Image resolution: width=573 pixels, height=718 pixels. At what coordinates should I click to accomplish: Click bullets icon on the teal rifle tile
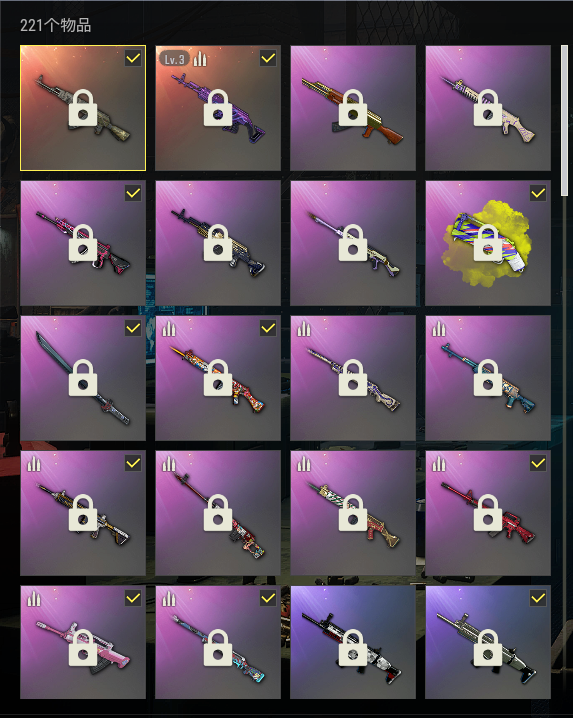[438, 328]
